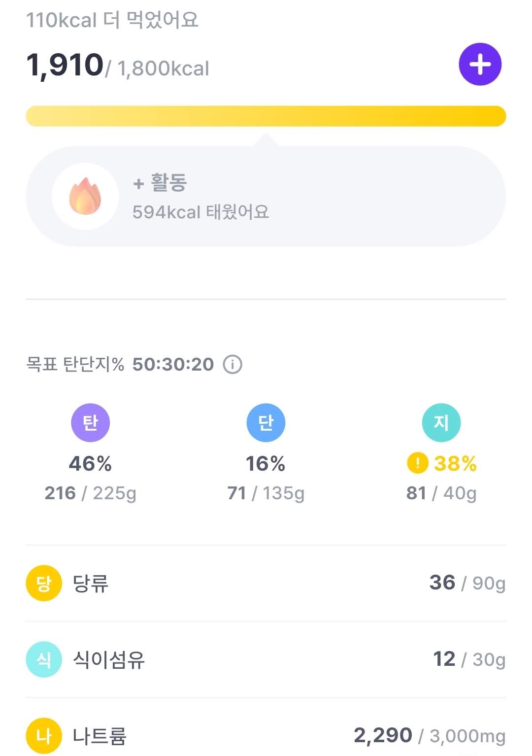The image size is (532, 756).
Task: Tap the yellow 당 sugar icon
Action: point(44,583)
